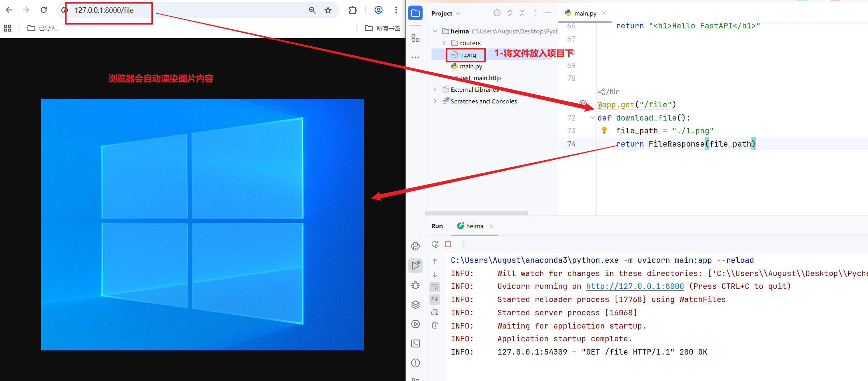Image resolution: width=868 pixels, height=381 pixels.
Task: Expand External Libraries node
Action: 435,90
